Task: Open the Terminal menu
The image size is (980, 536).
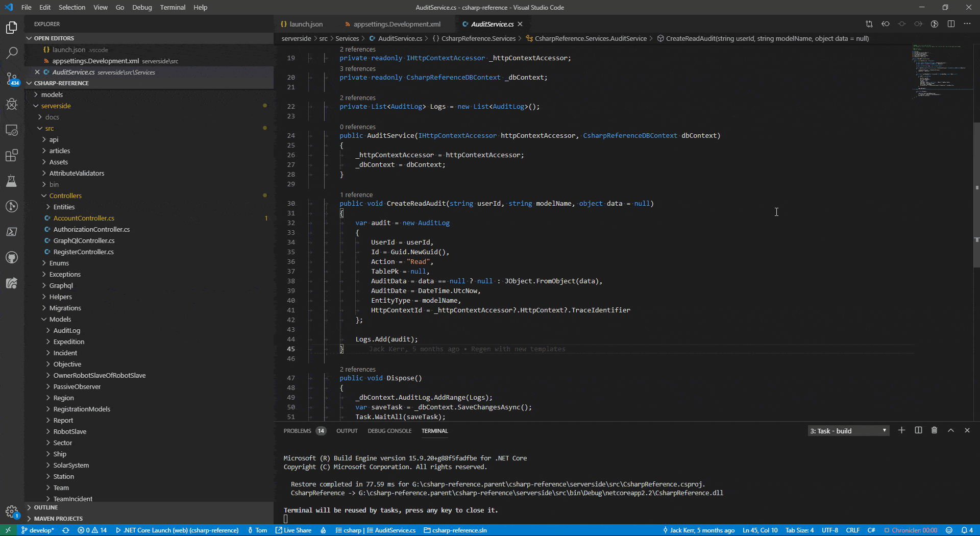Action: point(172,7)
